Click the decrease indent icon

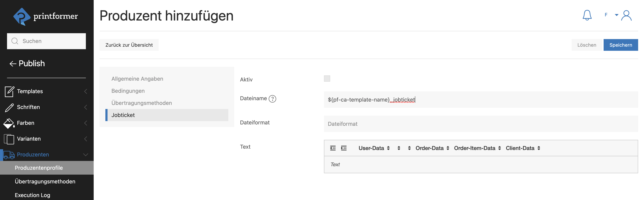(333, 148)
